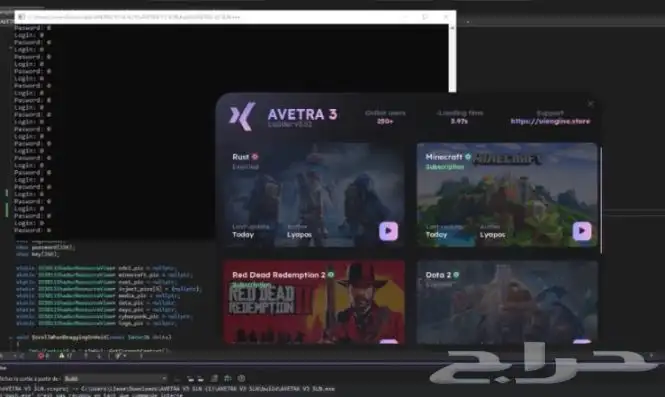Select the Red Dead Redemption 2 game card

click(x=314, y=302)
